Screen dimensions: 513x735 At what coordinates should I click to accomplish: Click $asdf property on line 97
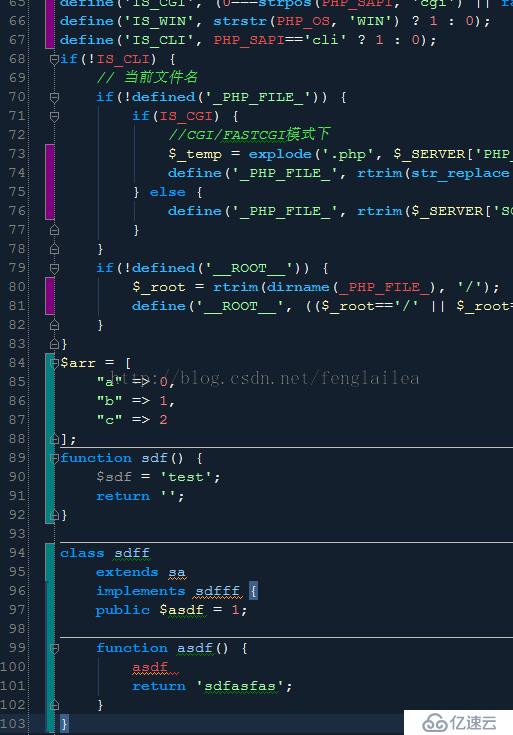[x=181, y=610]
